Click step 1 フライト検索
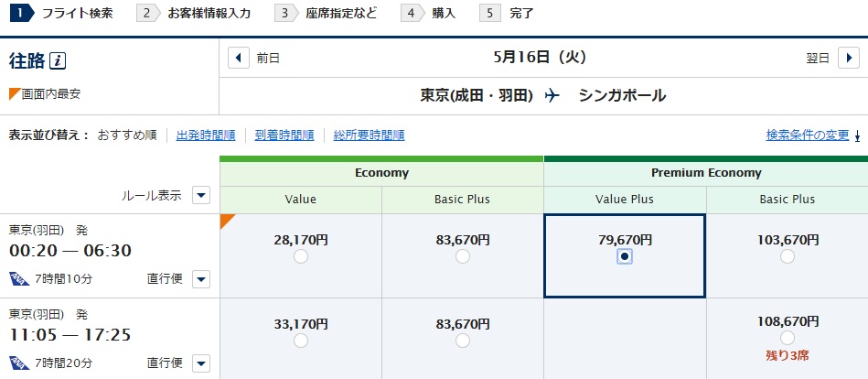 [x=62, y=14]
